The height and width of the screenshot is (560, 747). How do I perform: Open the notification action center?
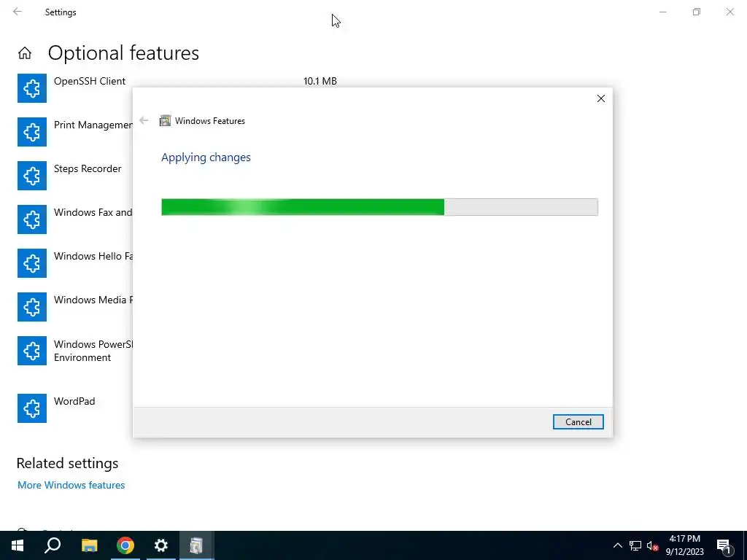pyautogui.click(x=724, y=546)
